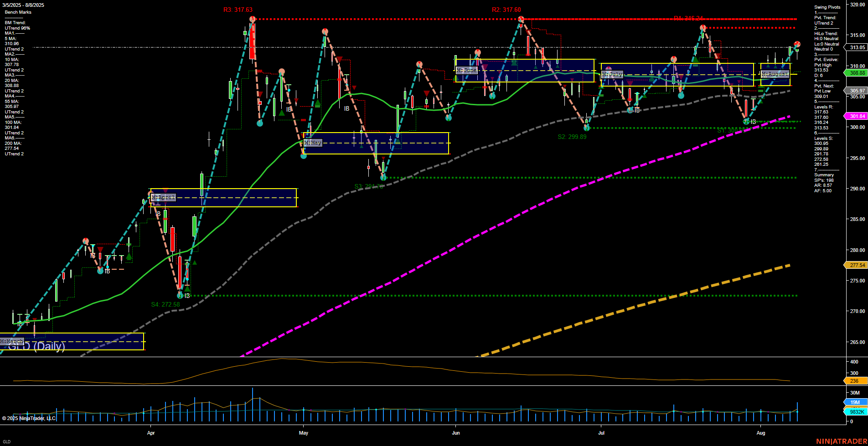The height and width of the screenshot is (446, 868).
Task: Click the orange pivot marker near the S3 low
Action: 384,178
